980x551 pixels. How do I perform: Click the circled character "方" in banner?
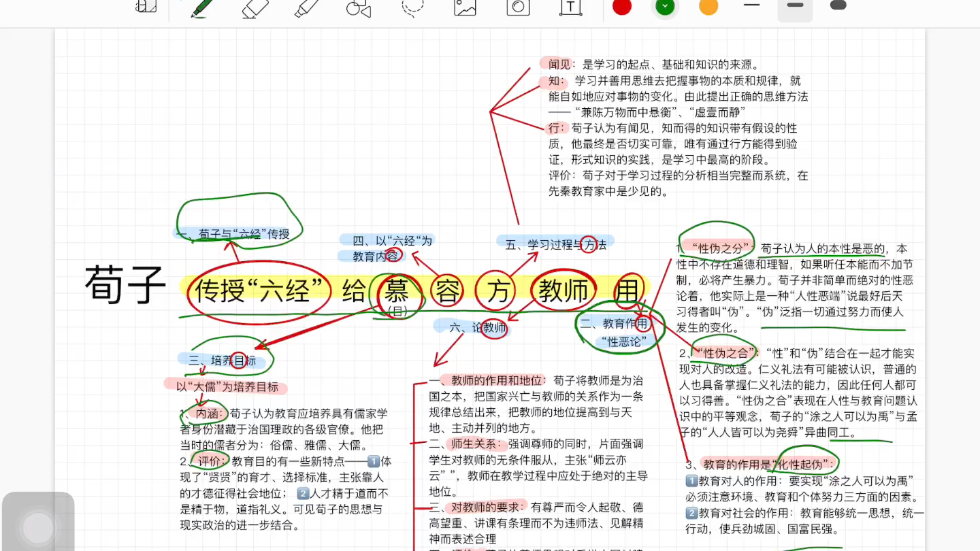(500, 291)
